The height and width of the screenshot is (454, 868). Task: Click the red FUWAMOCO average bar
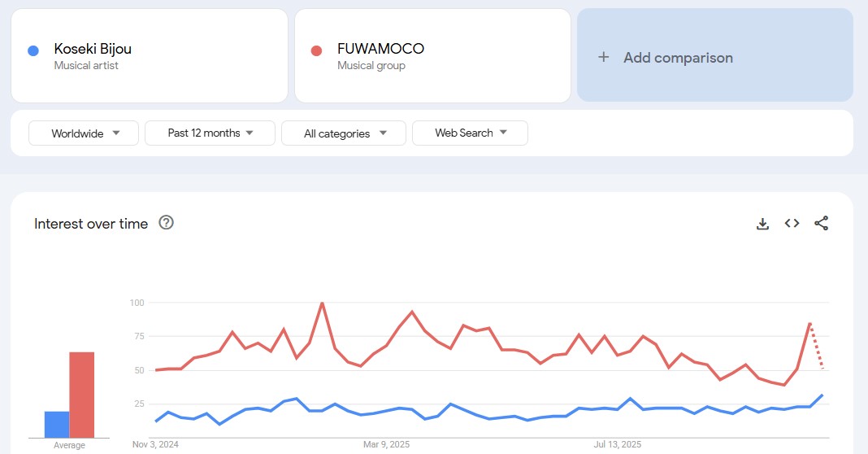pos(82,395)
